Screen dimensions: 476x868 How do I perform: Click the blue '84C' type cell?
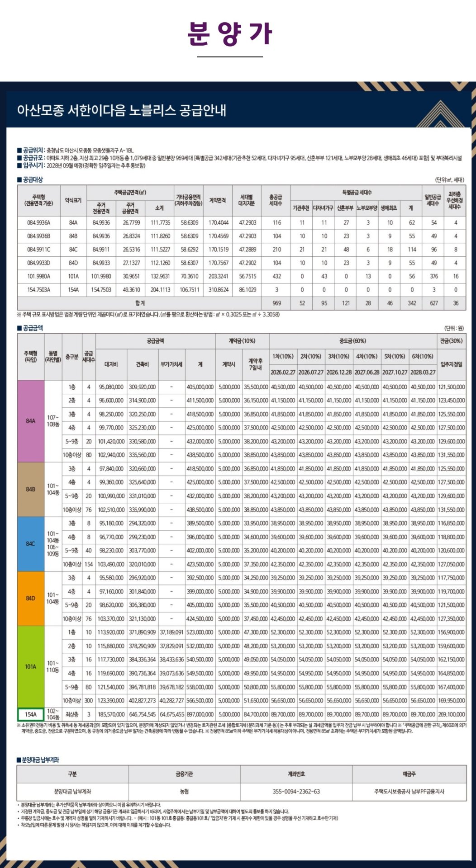tap(31, 544)
